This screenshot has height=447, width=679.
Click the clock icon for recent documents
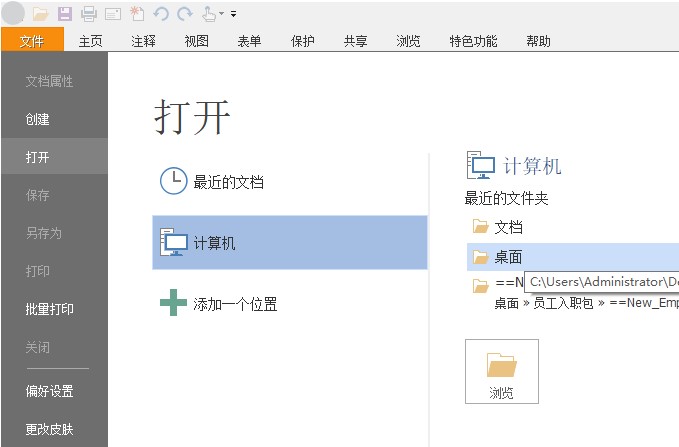click(x=174, y=181)
